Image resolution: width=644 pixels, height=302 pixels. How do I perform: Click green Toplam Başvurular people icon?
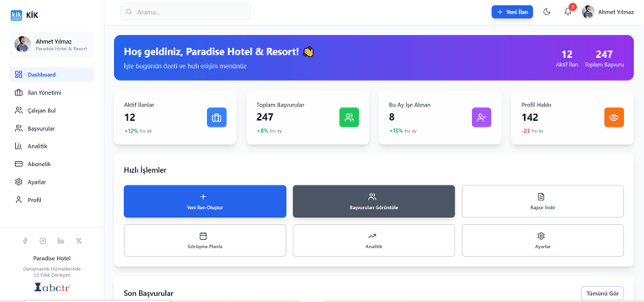click(349, 117)
